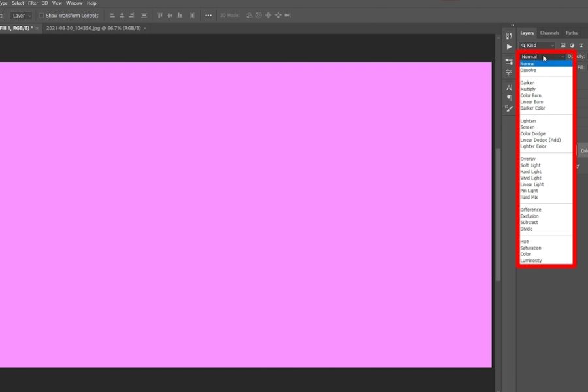Screen dimensions: 588x392
Task: Open the Actions panel play icon
Action: click(x=509, y=47)
